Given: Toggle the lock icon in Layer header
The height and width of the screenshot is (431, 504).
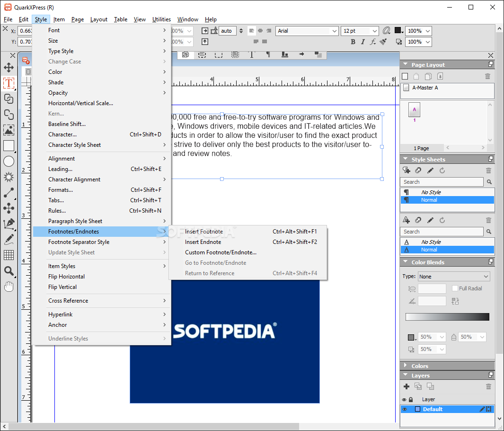Looking at the screenshot, I should 411,399.
